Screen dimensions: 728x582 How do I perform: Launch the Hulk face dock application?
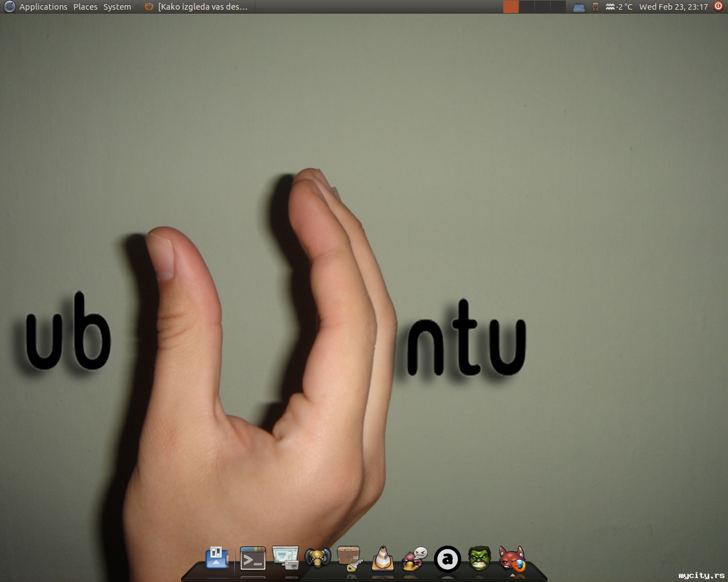coord(479,558)
